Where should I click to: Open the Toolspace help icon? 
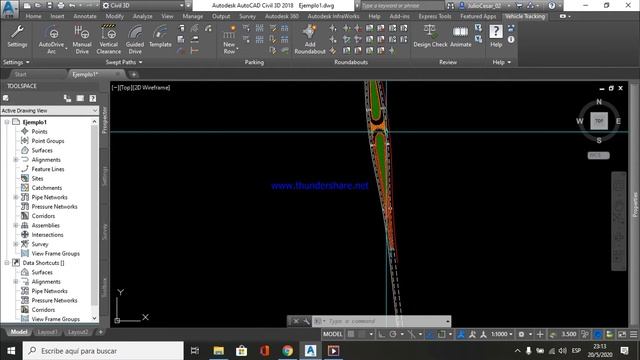click(x=93, y=98)
